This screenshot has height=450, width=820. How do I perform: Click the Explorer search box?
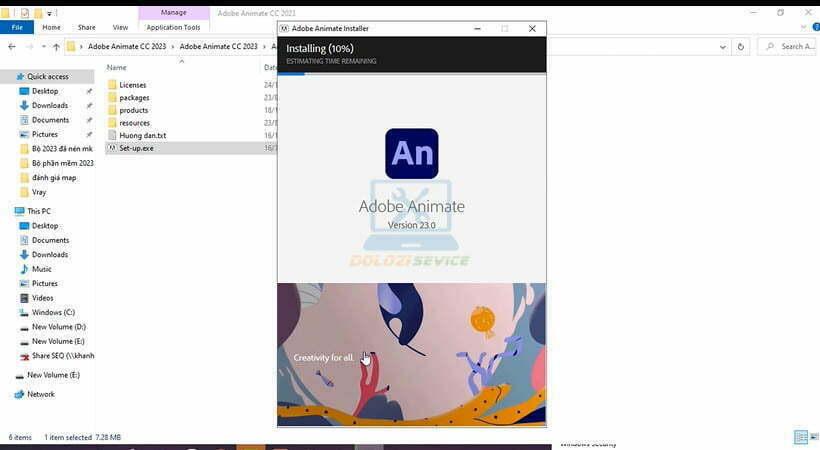(x=788, y=47)
